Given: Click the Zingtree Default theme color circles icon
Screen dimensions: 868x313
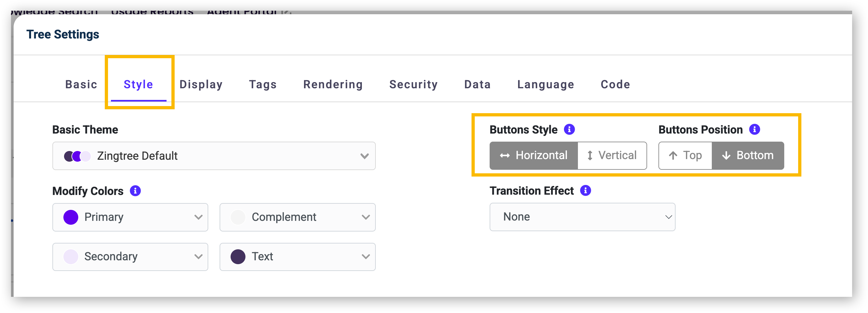Looking at the screenshot, I should 77,156.
